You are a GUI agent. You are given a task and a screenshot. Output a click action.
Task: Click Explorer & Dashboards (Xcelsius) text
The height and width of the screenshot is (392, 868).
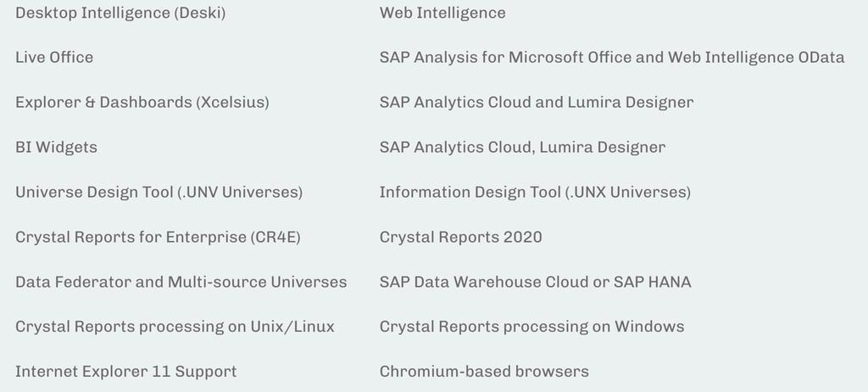click(x=142, y=103)
